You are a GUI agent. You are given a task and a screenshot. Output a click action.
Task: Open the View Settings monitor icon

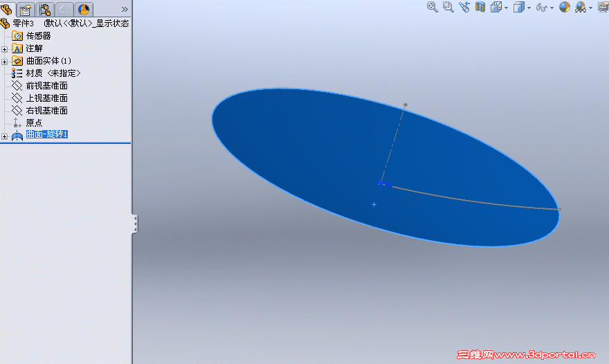[603, 7]
